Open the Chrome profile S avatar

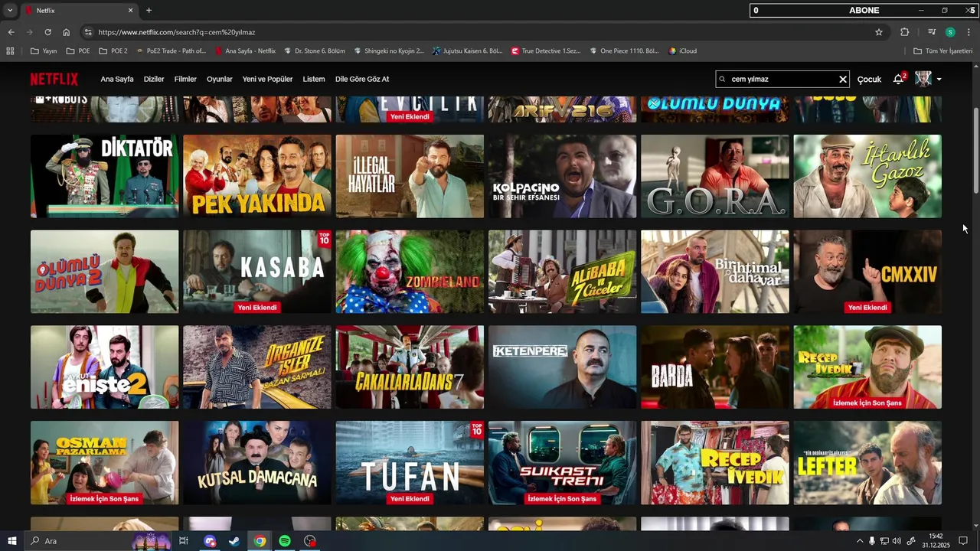(950, 32)
